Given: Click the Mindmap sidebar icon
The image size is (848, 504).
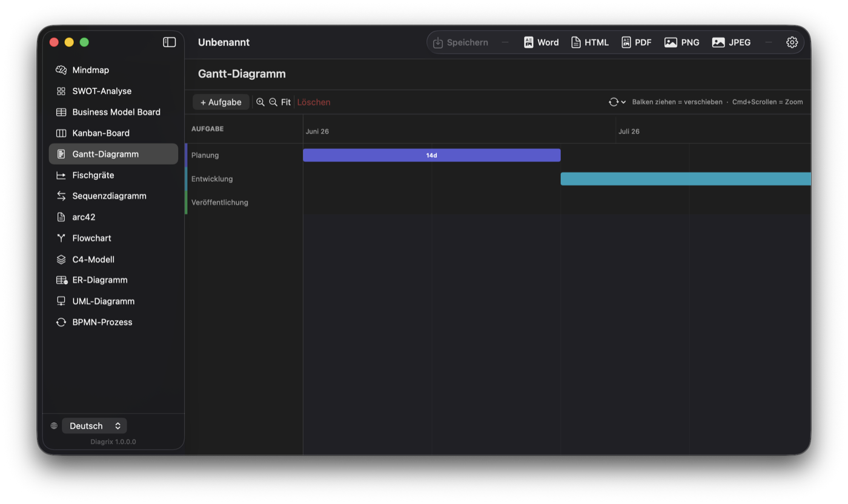Looking at the screenshot, I should click(x=61, y=70).
